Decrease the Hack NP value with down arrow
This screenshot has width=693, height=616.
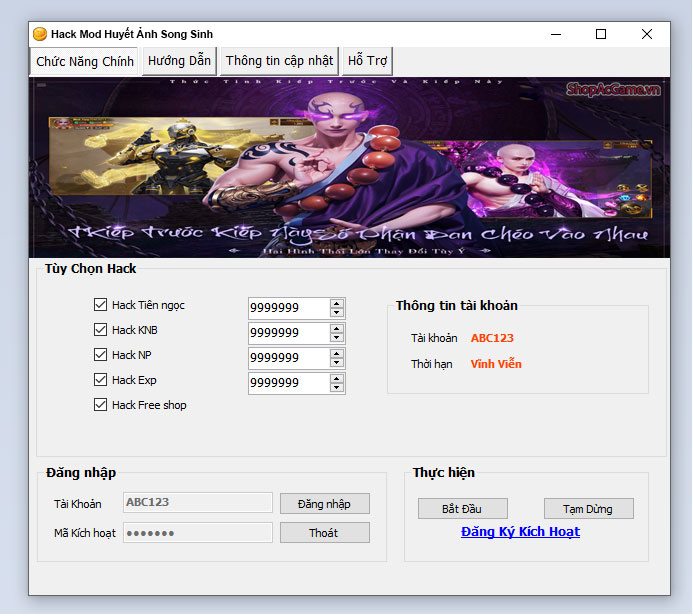click(x=337, y=363)
